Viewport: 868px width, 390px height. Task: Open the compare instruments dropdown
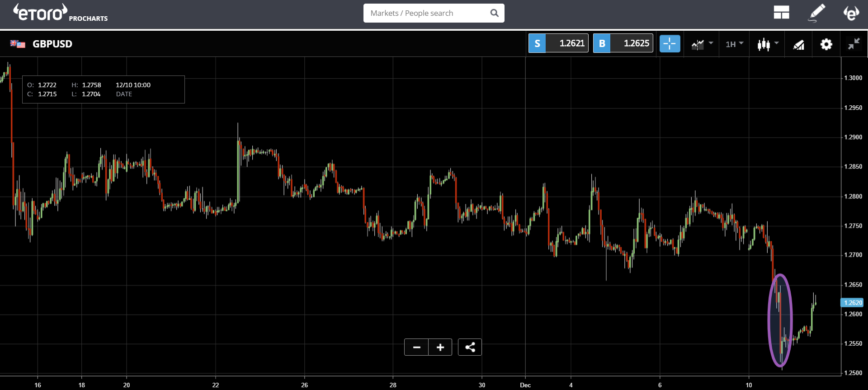pos(702,44)
